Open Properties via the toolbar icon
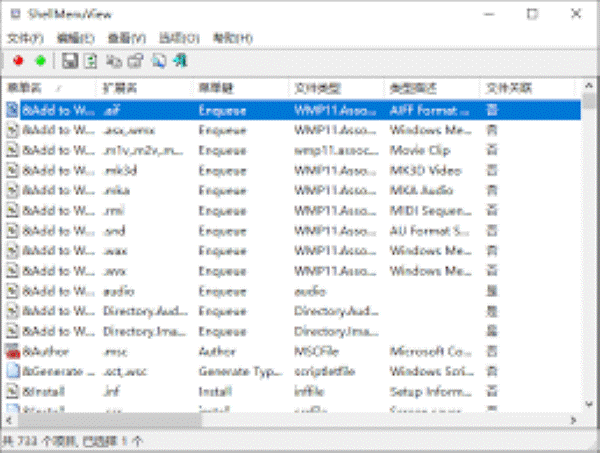The image size is (600, 453). point(135,61)
